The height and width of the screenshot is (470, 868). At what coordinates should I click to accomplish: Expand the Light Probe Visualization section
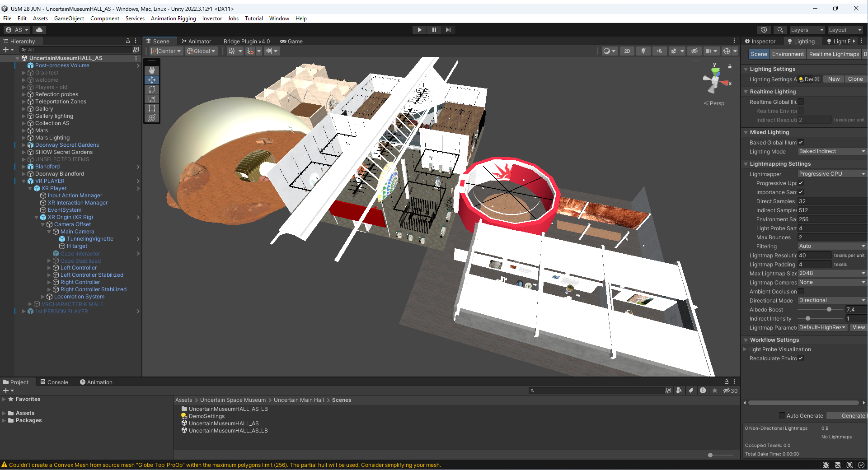[x=745, y=349]
